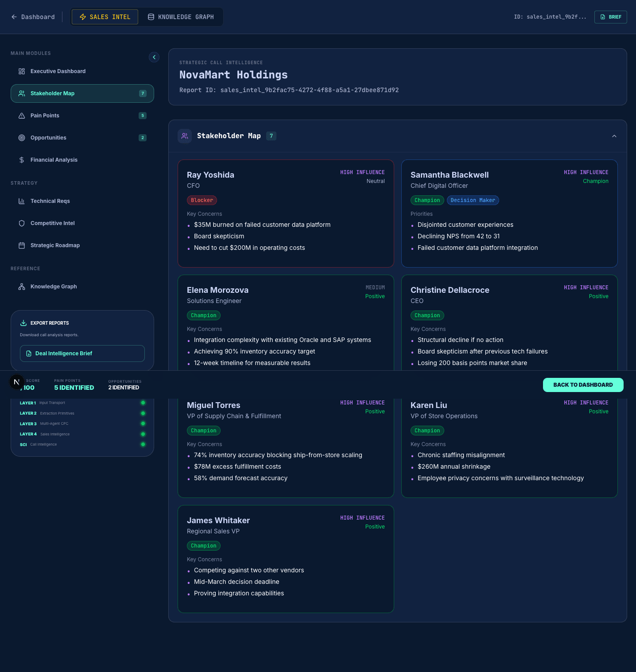The width and height of the screenshot is (636, 672).
Task: Download the Deal Intelligence Brief
Action: [x=82, y=353]
